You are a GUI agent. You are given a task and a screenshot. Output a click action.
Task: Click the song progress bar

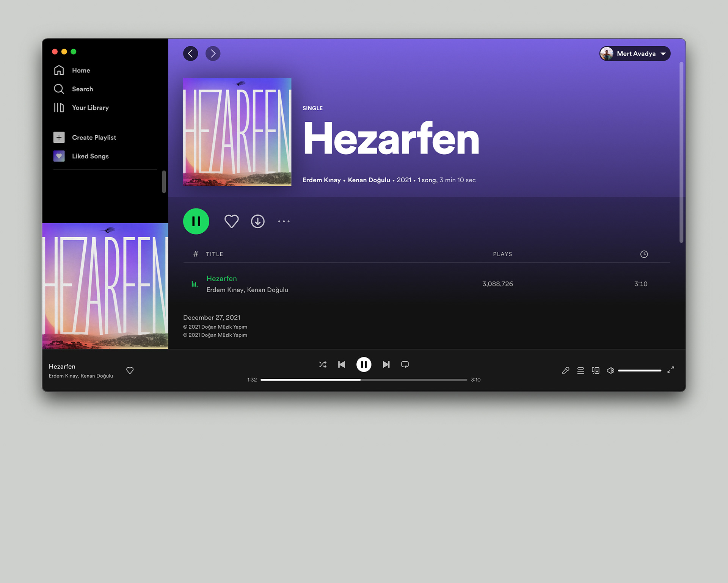363,380
